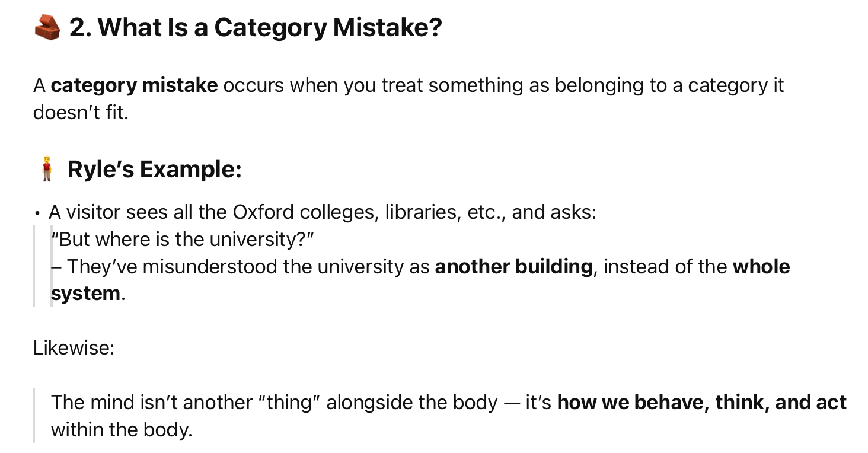This screenshot has width=868, height=453.
Task: Click the 'Likewise:' paragraph text
Action: (74, 347)
